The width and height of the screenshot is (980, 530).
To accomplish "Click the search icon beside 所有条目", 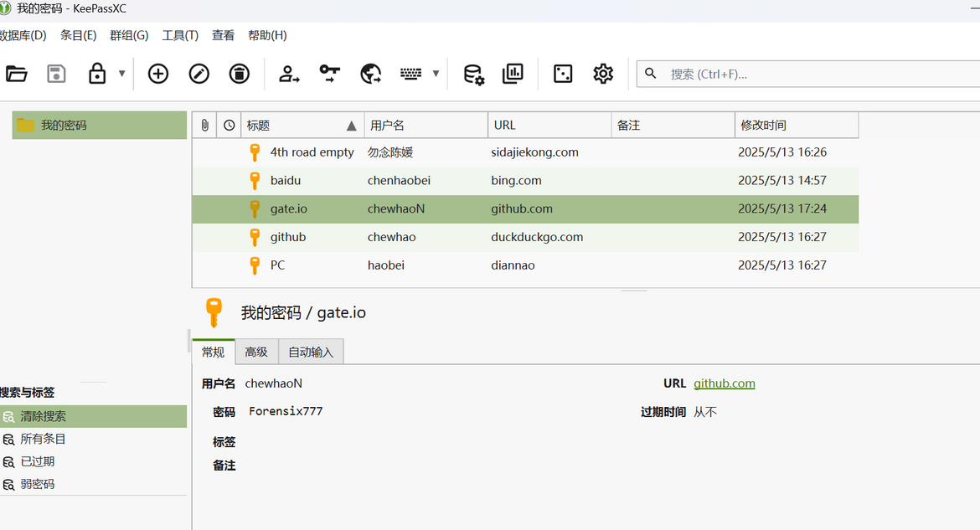I will tap(8, 440).
